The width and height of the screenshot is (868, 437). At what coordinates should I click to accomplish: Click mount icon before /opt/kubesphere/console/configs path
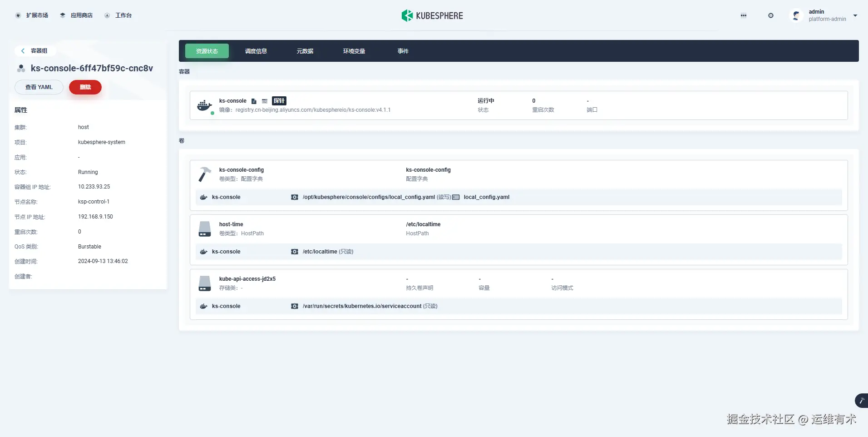[295, 197]
